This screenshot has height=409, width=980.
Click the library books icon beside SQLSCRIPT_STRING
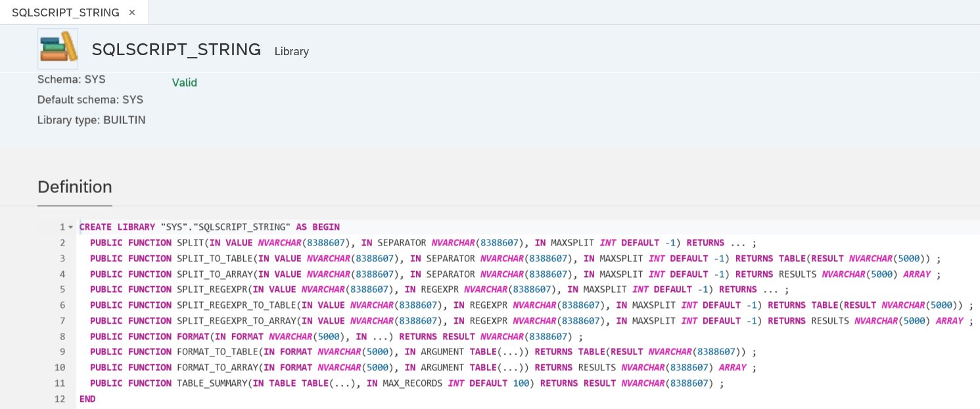(57, 49)
